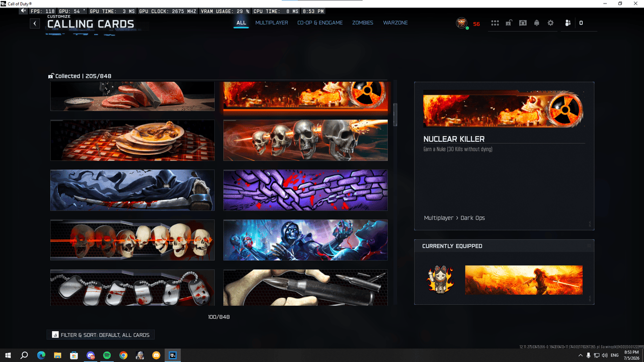Open Spotify from taskbar
Screen dimensions: 644x362
(x=107, y=355)
